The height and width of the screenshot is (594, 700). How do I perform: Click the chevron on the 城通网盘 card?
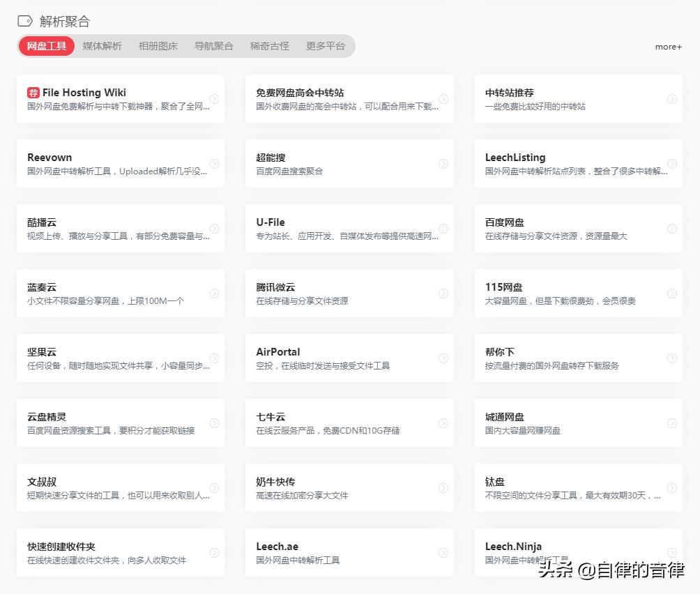tap(671, 422)
